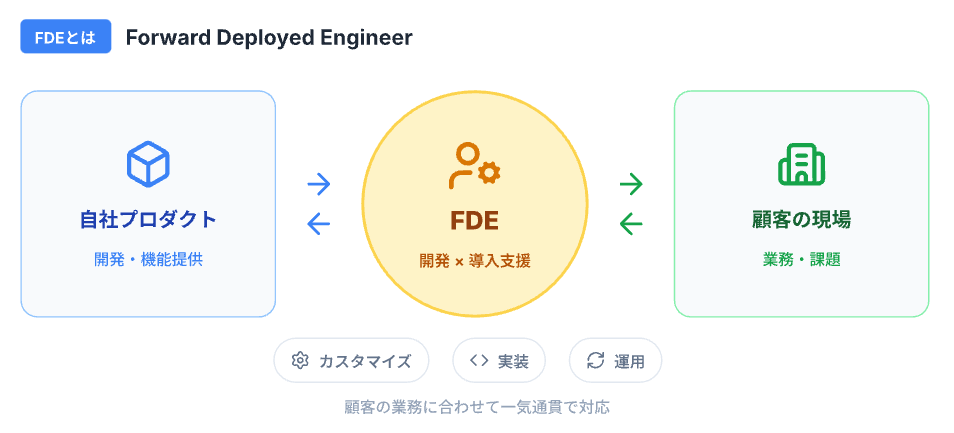Select the FDEとは blue badge
The height and width of the screenshot is (433, 954).
click(66, 36)
